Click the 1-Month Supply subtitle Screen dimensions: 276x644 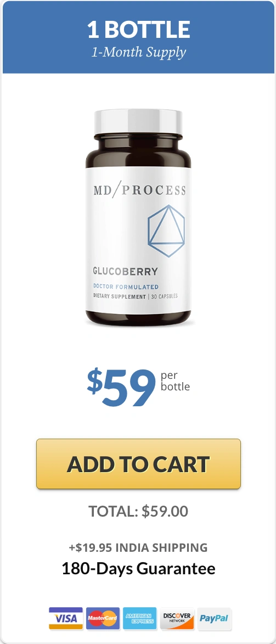point(138,52)
